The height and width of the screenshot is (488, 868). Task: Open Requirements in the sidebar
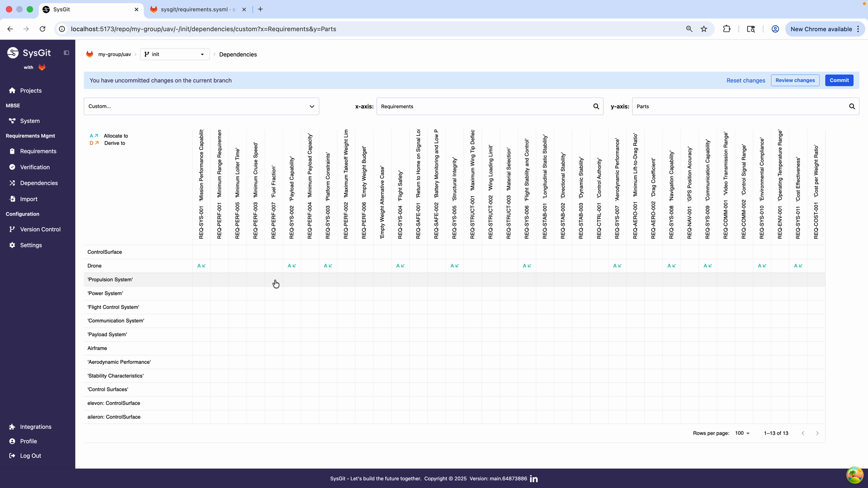[38, 151]
